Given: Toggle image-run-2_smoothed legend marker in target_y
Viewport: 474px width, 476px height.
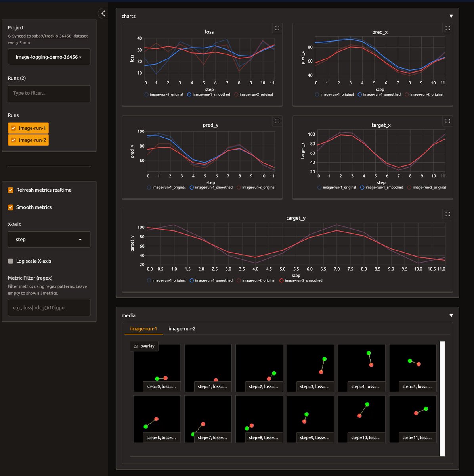Looking at the screenshot, I should (x=281, y=280).
